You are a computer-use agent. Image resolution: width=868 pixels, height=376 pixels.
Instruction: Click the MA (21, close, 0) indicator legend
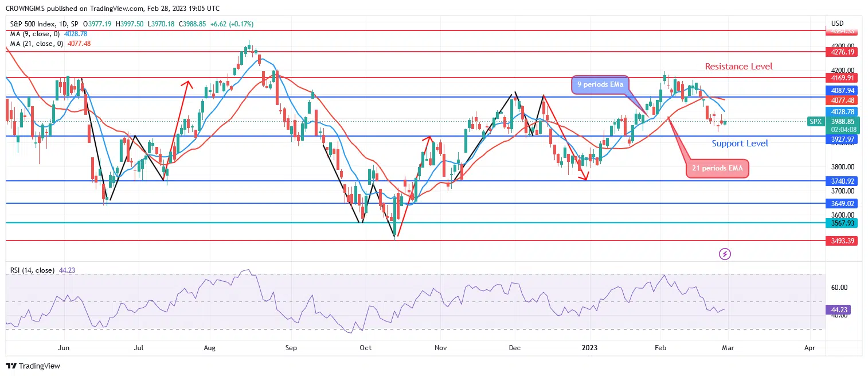coord(36,44)
